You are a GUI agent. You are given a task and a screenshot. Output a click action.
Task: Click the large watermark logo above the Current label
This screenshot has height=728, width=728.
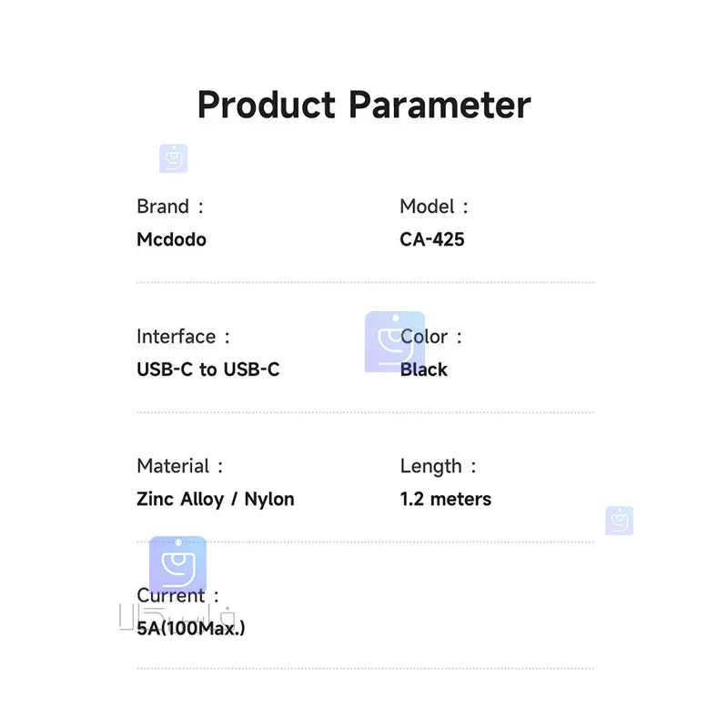[x=177, y=563]
